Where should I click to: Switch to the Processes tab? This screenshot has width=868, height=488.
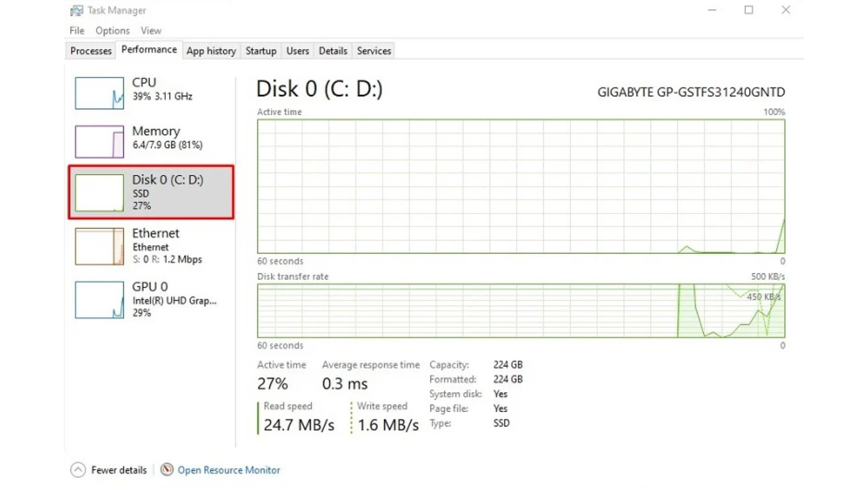91,51
